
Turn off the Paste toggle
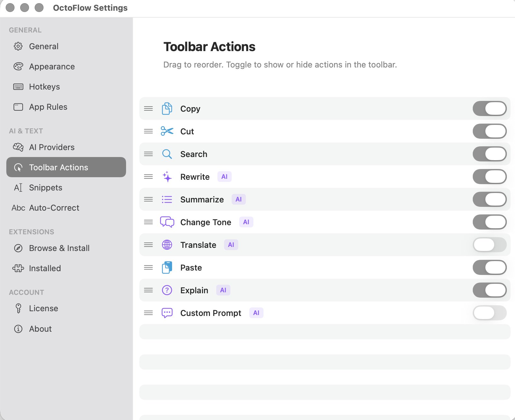click(489, 267)
